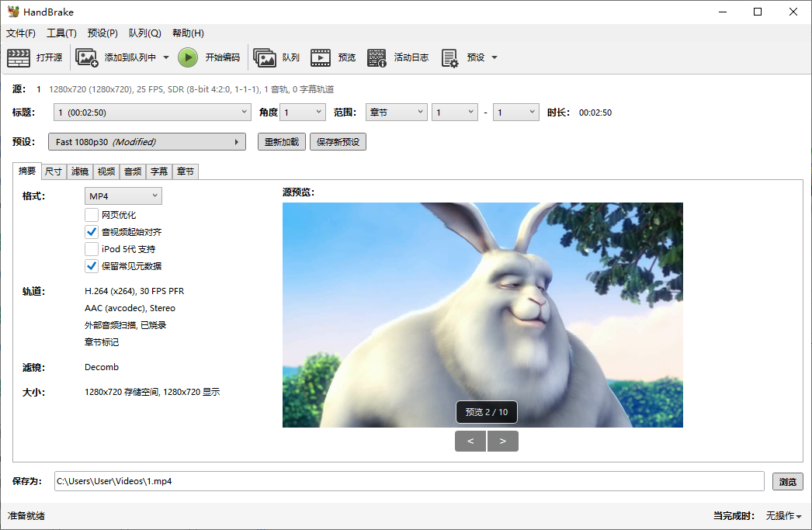Switch to the 字幕 tab

coord(159,171)
